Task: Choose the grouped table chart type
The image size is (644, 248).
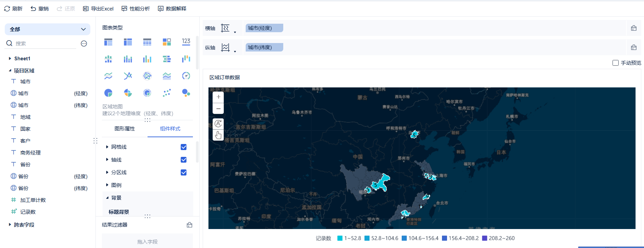Action: tap(108, 42)
